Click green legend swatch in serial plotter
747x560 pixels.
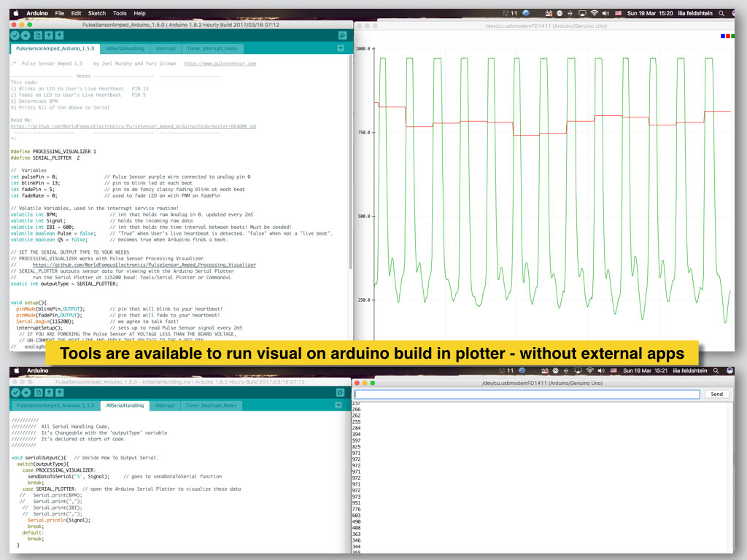click(732, 36)
